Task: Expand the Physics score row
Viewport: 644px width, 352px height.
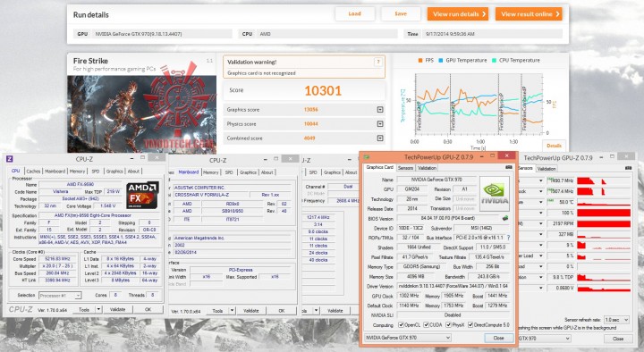Action: tap(380, 123)
